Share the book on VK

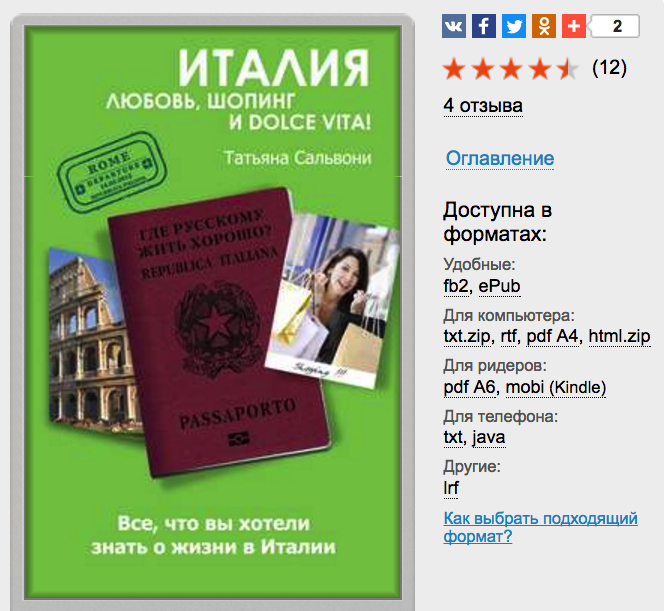tap(454, 26)
